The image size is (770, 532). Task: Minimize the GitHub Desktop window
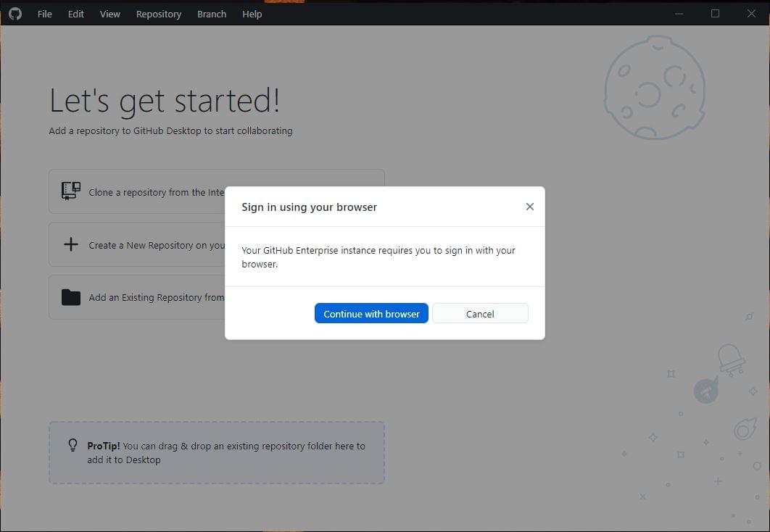point(679,14)
